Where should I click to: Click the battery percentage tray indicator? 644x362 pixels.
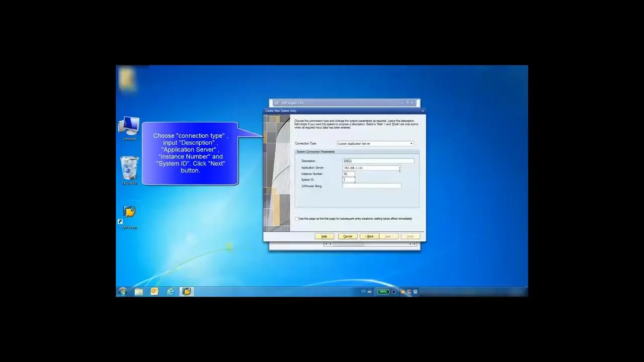pyautogui.click(x=383, y=292)
